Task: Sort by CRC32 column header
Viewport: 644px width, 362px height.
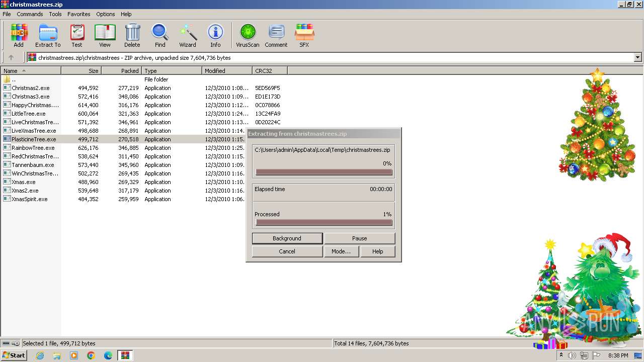Action: 270,71
